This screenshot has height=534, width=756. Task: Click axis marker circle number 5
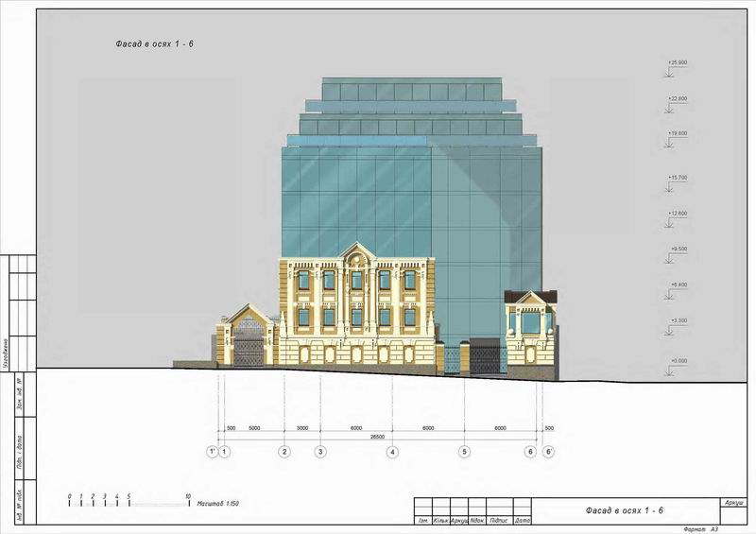(464, 453)
